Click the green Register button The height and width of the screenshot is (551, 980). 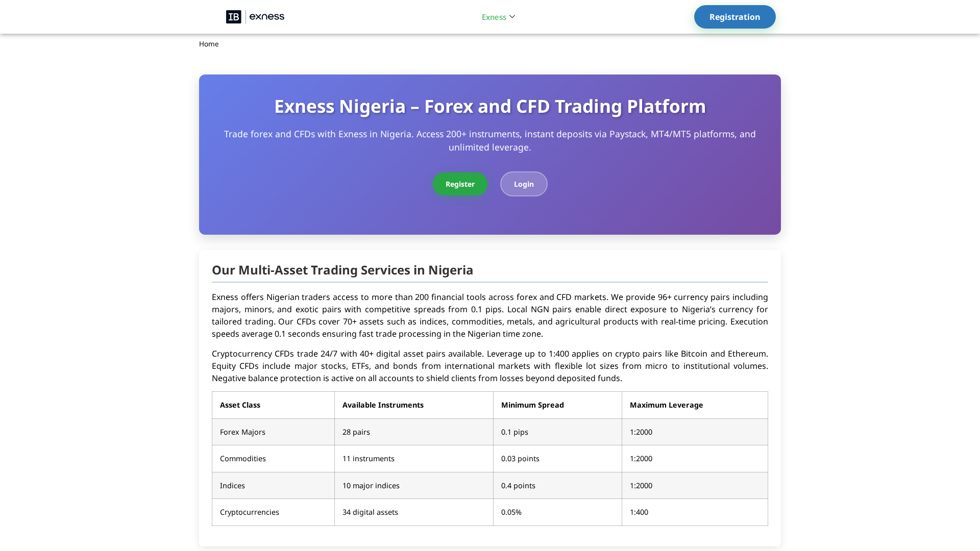coord(459,184)
